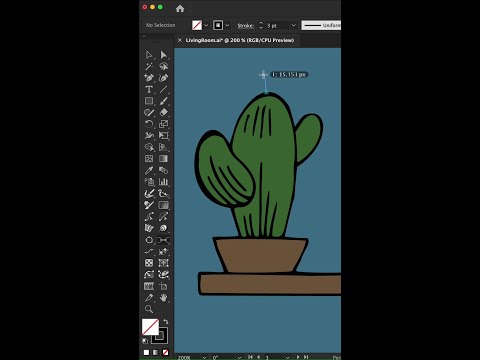480x360 pixels.
Task: Set paint mode to None
Action: pos(165,352)
